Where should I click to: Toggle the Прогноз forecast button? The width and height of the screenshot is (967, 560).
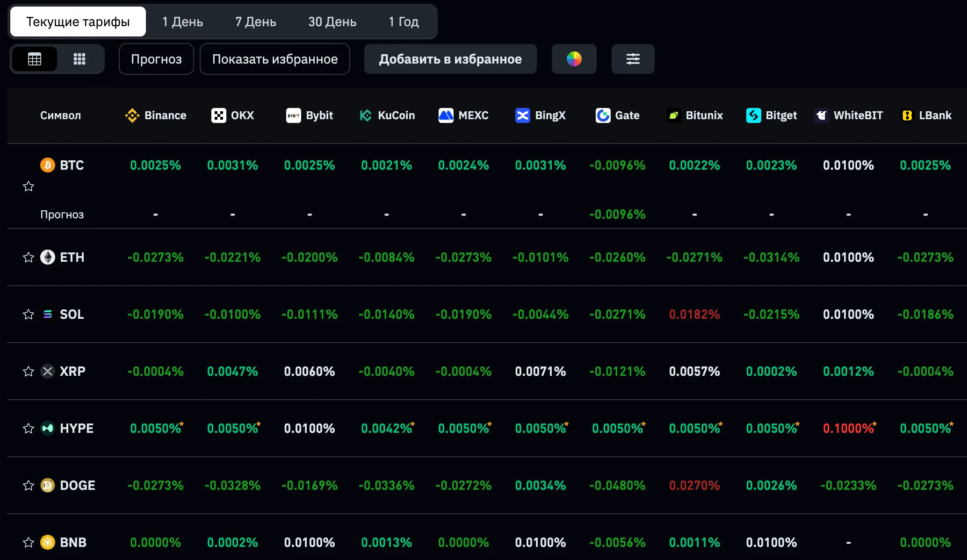[156, 59]
